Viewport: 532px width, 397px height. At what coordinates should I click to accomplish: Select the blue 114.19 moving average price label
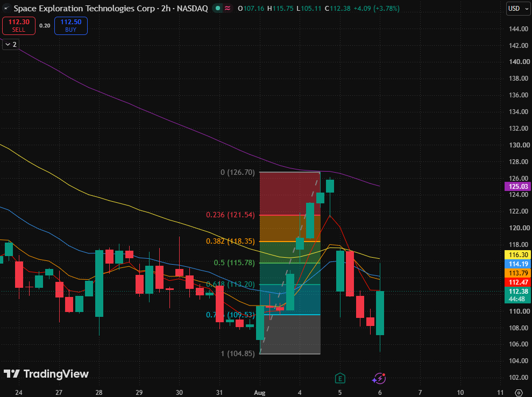518,264
